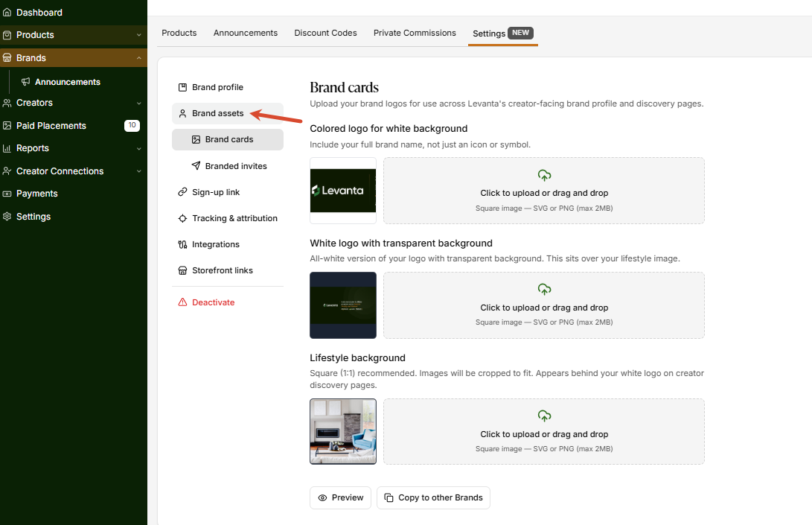Click the Creator Connections person icon
812x525 pixels.
(7, 171)
